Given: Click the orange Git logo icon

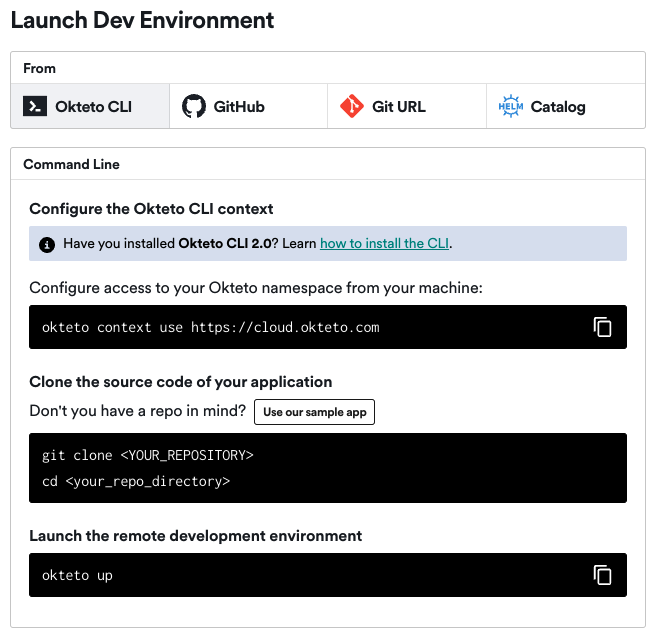Looking at the screenshot, I should pyautogui.click(x=351, y=107).
